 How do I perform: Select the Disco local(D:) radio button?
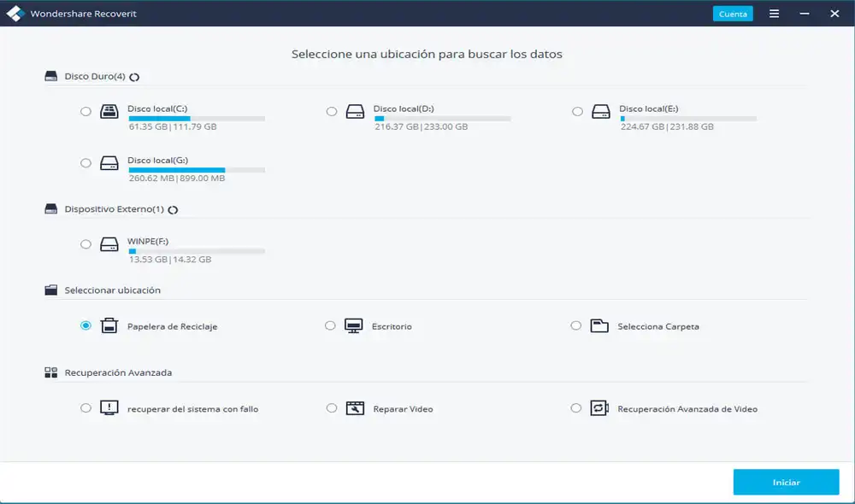(332, 111)
